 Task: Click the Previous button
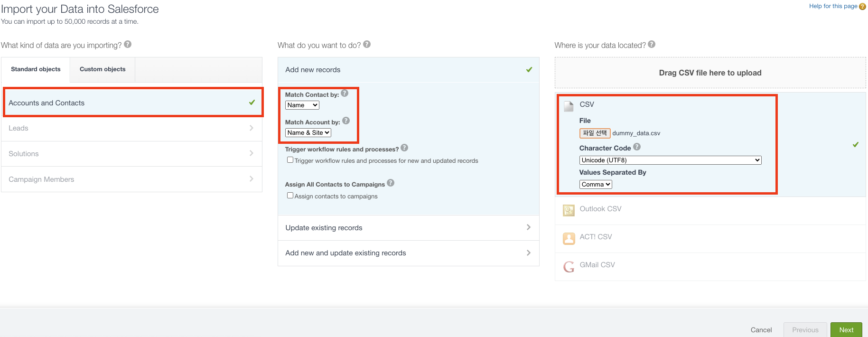(x=805, y=330)
